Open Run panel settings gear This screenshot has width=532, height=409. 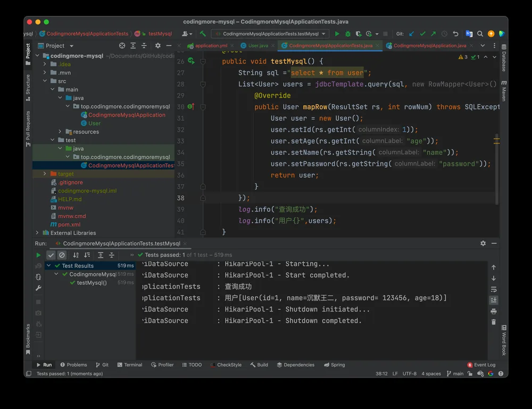[483, 243]
